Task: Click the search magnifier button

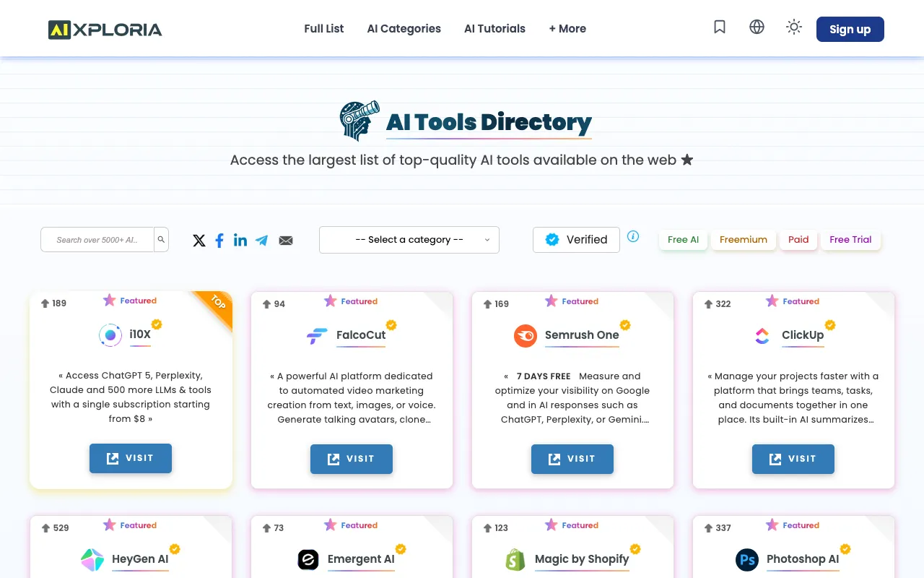Action: [x=162, y=240]
